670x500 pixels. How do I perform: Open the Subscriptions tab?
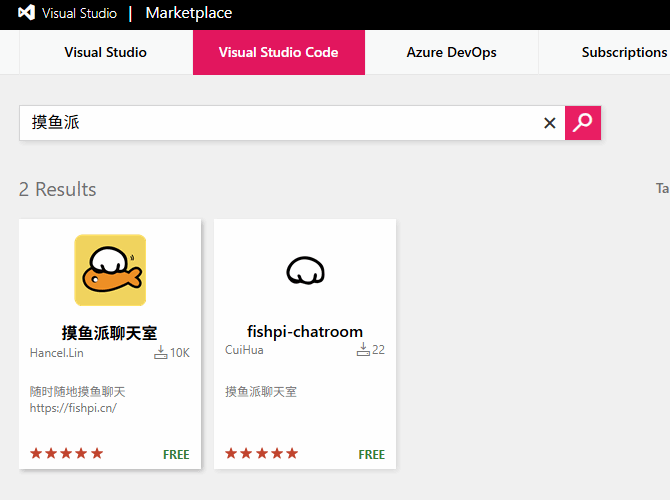(x=623, y=52)
